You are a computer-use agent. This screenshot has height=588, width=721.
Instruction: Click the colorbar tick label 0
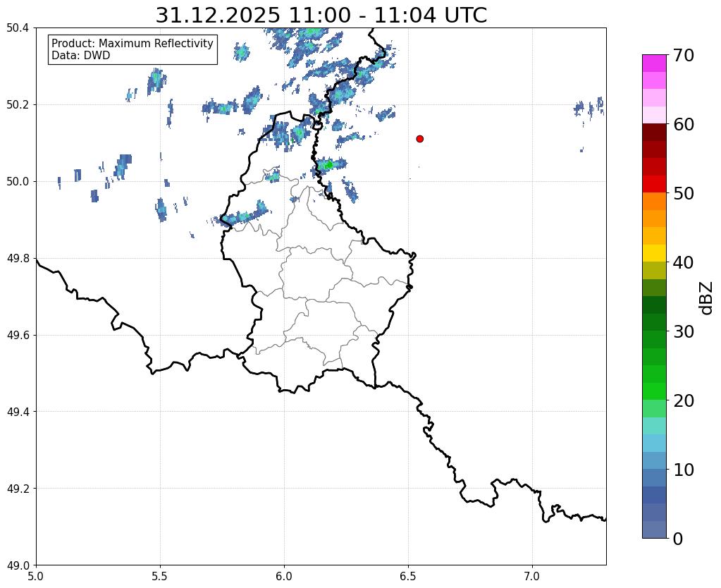(678, 539)
